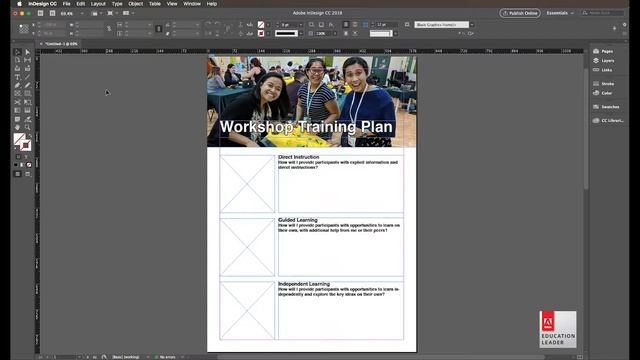Open the Screen Mode dropdown
The image size is (640, 360).
point(112,13)
